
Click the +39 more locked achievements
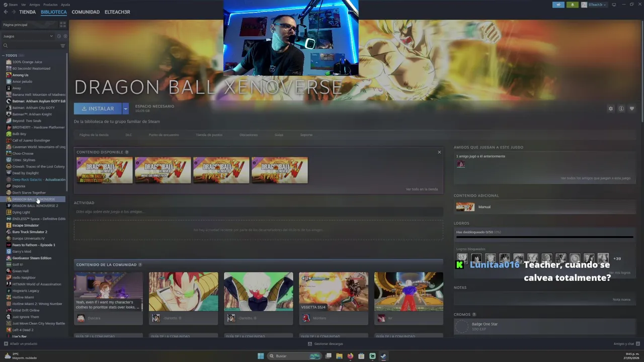point(617,258)
